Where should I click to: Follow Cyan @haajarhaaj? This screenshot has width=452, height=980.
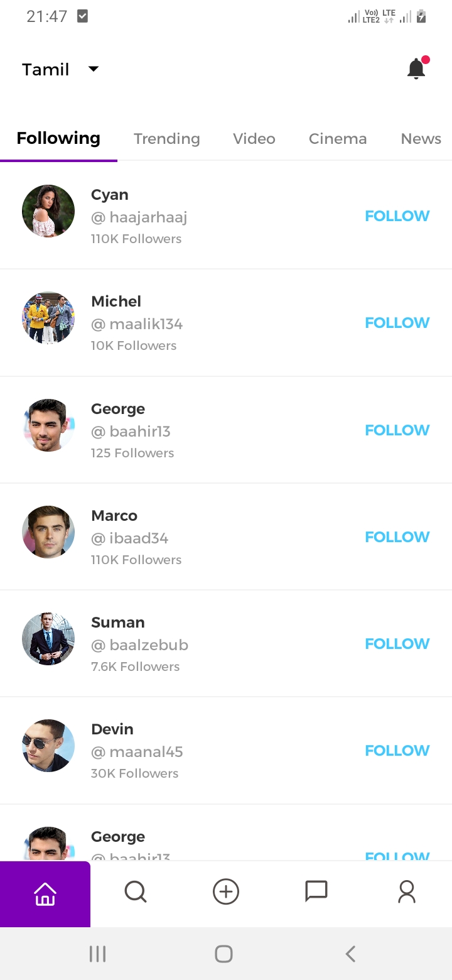pos(397,216)
